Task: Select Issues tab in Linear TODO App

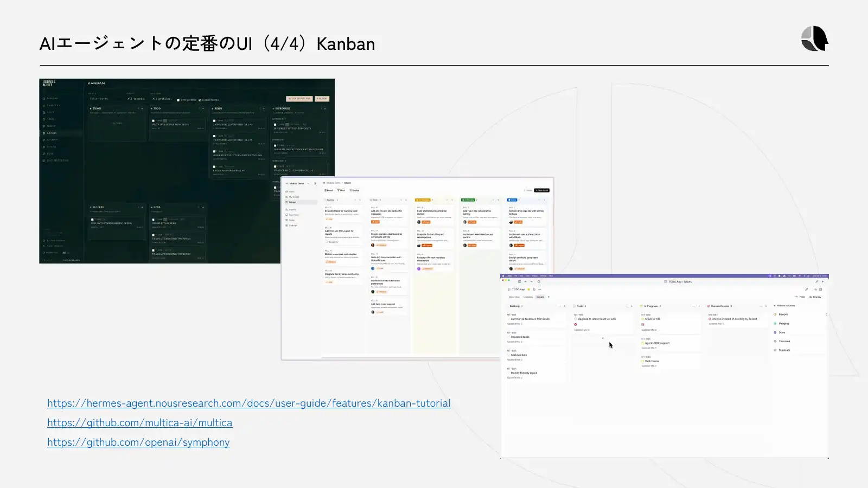Action: pos(540,297)
